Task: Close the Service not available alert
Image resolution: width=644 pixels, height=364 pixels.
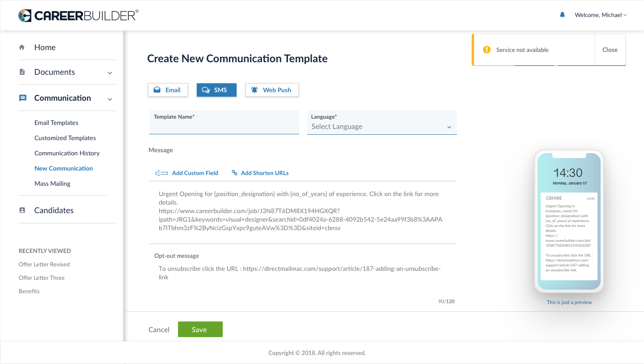Action: pos(610,50)
